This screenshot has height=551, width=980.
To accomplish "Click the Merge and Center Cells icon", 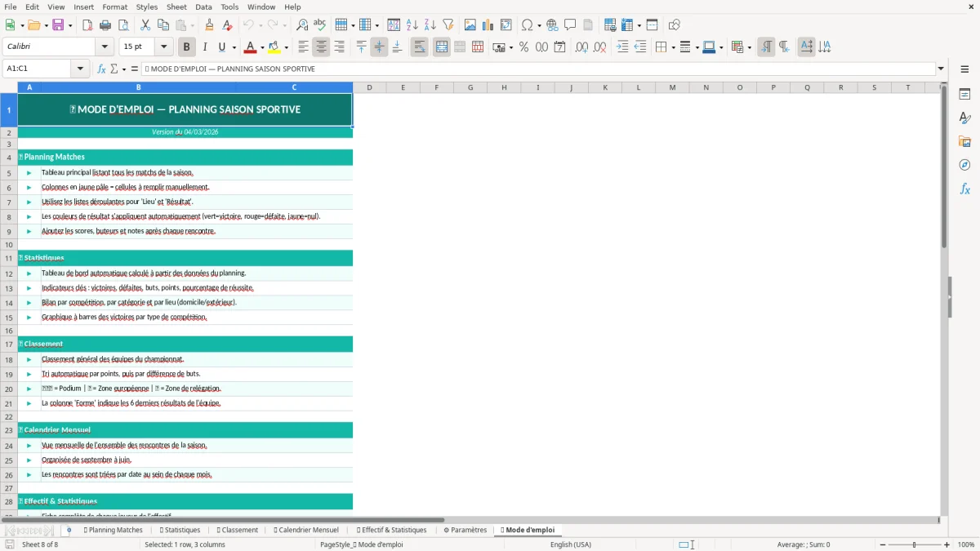I will click(x=442, y=47).
